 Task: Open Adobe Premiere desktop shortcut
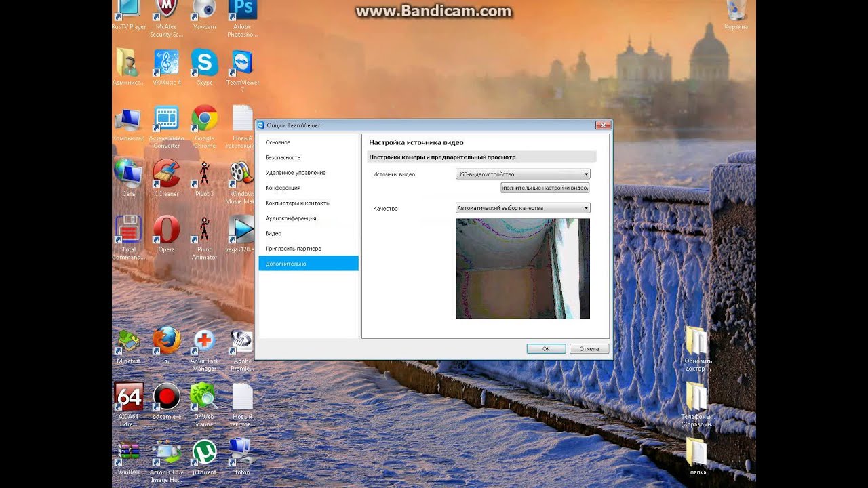[241, 350]
